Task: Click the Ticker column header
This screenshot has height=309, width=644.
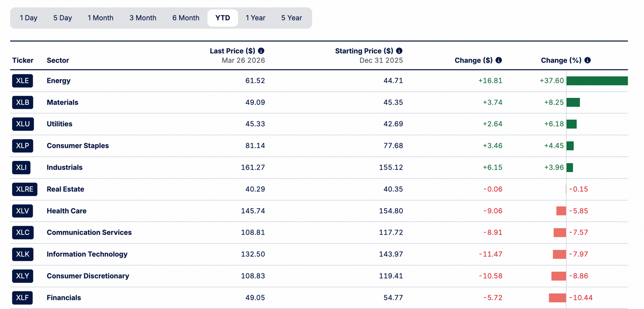Action: 23,61
